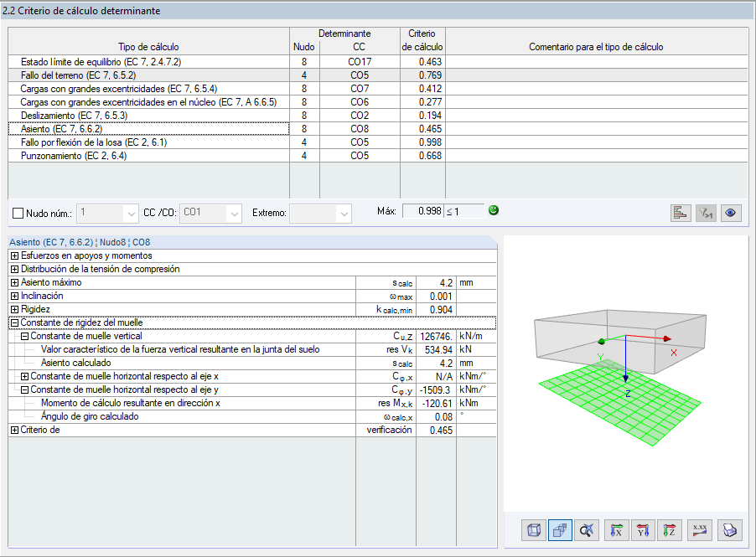Screen dimensions: 756x557
Task: Click CO7 cell in the CC column
Action: coord(360,89)
